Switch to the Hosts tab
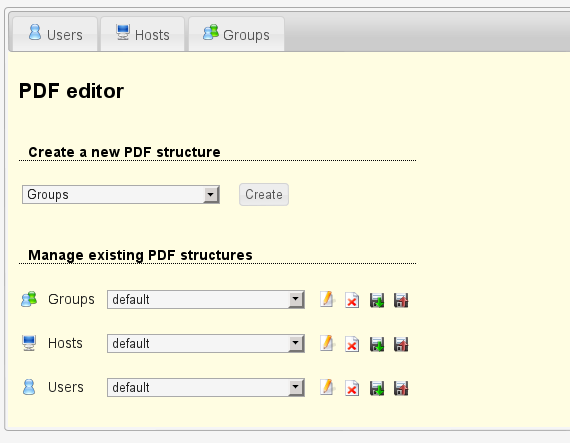This screenshot has width=570, height=443. click(x=142, y=34)
